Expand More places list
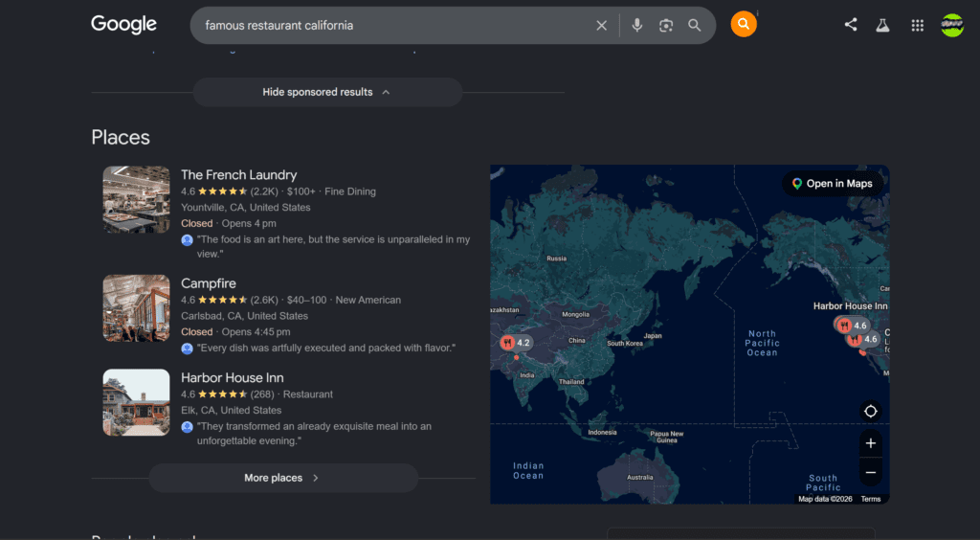The height and width of the screenshot is (540, 980). (x=283, y=478)
